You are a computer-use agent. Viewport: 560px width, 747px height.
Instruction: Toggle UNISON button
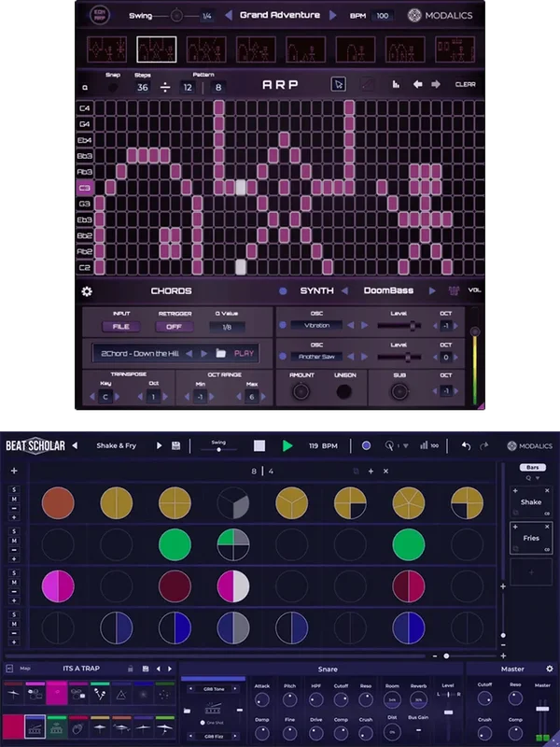click(x=343, y=391)
